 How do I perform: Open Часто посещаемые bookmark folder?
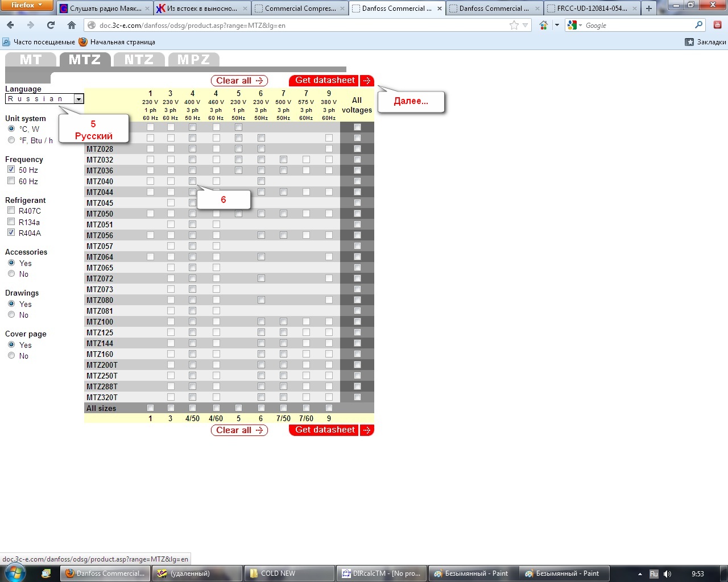(39, 42)
